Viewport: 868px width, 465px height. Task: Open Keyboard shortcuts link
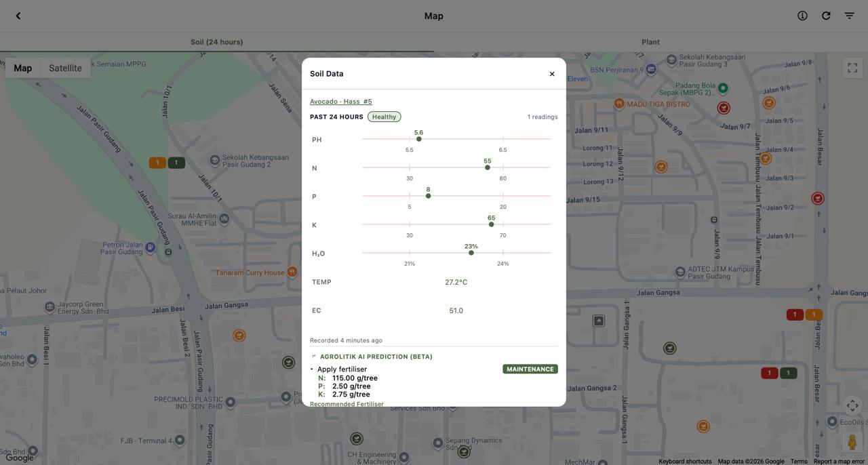pyautogui.click(x=685, y=462)
